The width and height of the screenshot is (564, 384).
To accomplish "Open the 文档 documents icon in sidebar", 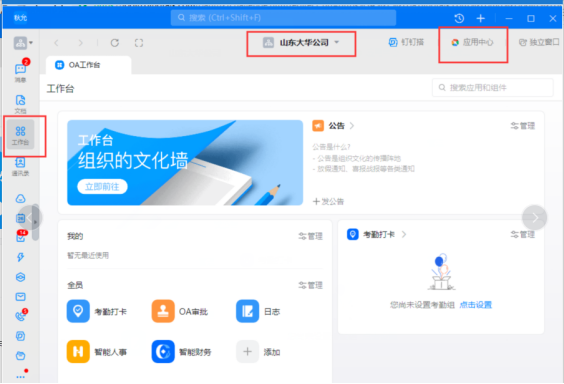I will point(21,103).
